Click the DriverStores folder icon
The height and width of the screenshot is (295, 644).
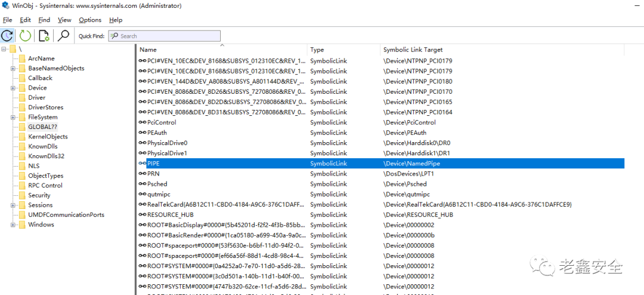pyautogui.click(x=22, y=107)
